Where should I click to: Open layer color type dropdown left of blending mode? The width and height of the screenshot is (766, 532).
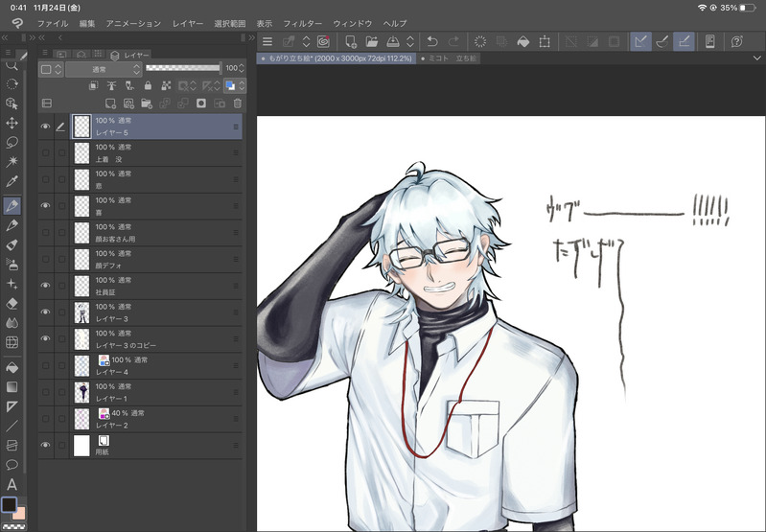pyautogui.click(x=51, y=69)
